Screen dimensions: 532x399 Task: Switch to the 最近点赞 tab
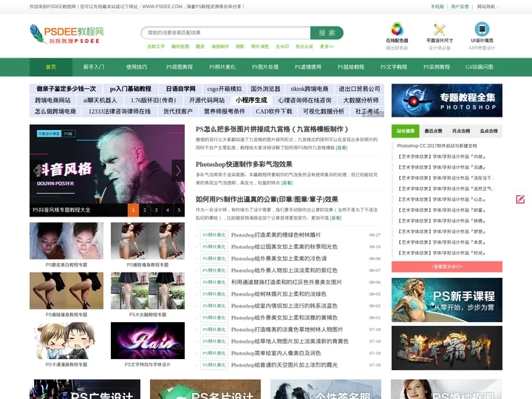433,131
